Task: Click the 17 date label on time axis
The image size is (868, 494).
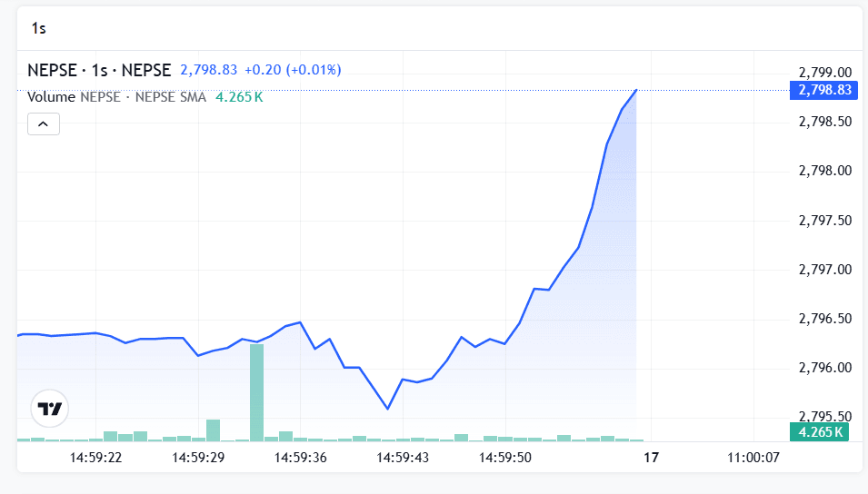Action: pyautogui.click(x=652, y=458)
